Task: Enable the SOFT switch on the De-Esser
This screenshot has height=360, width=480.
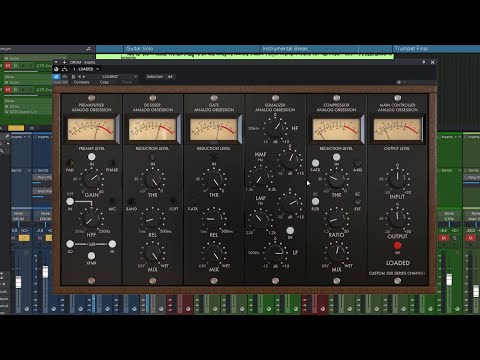Action: tap(174, 201)
